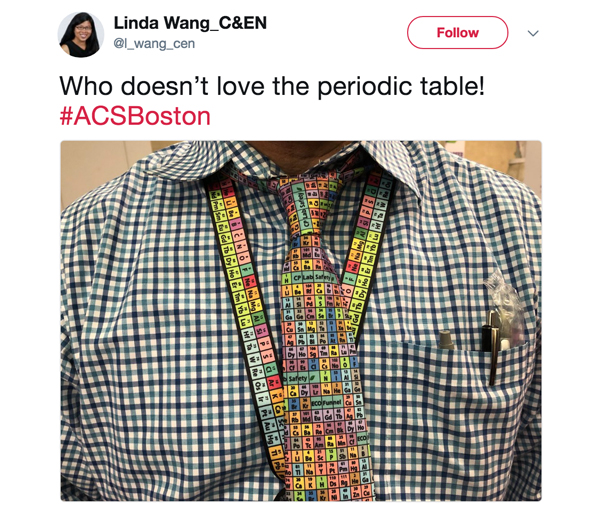600x513 pixels.
Task: Click the Follow button
Action: point(457,33)
